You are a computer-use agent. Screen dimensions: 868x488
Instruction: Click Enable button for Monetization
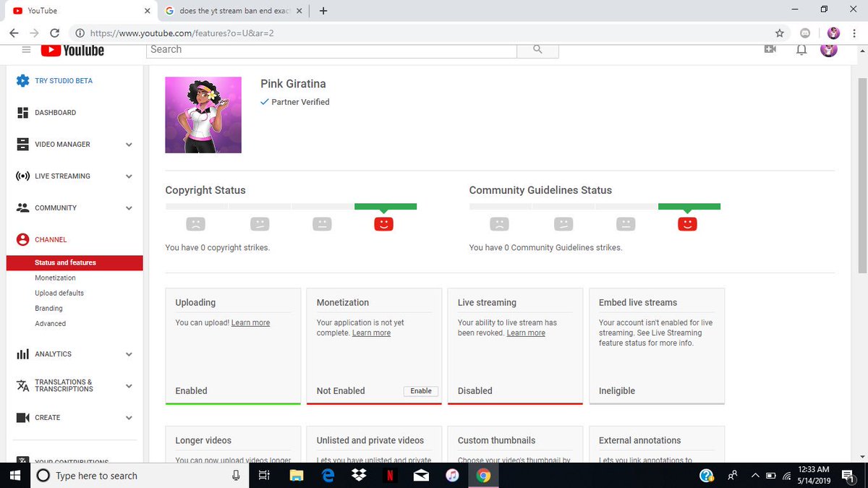[x=421, y=390]
